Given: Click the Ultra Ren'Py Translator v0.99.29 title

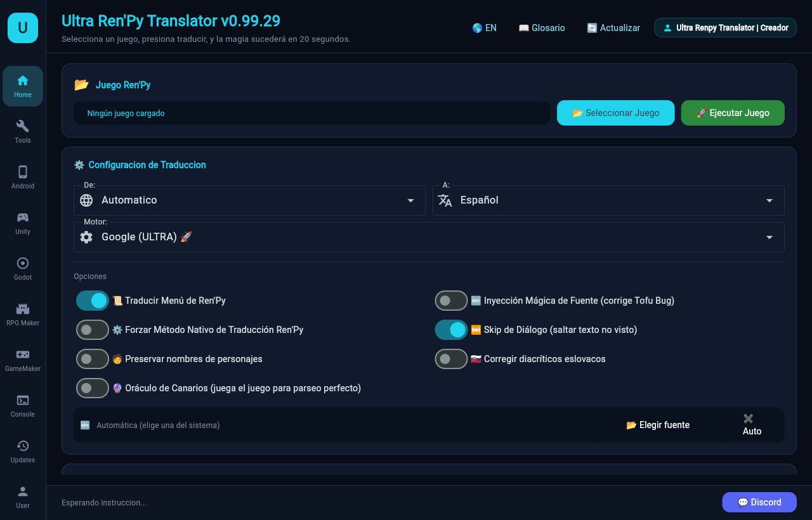Looking at the screenshot, I should point(171,21).
